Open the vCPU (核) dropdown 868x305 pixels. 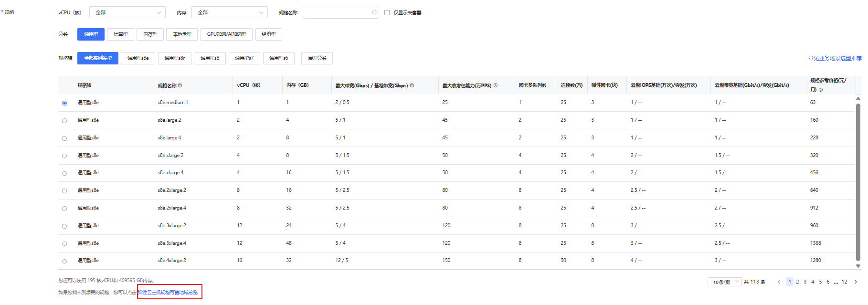[127, 12]
